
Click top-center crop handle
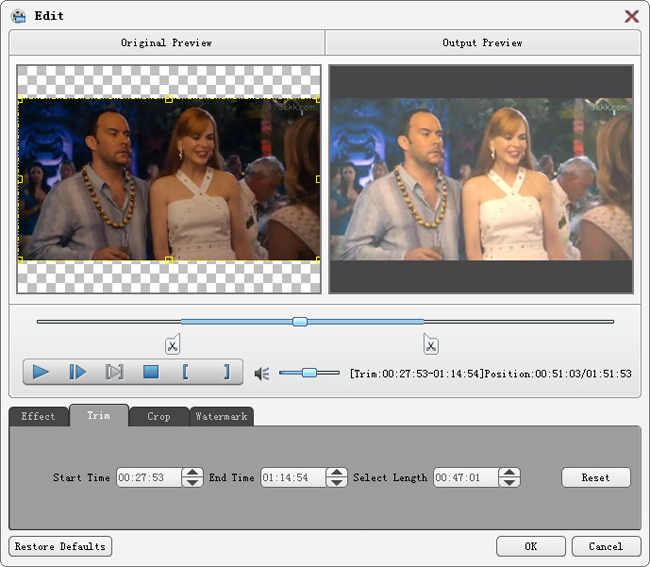click(169, 99)
